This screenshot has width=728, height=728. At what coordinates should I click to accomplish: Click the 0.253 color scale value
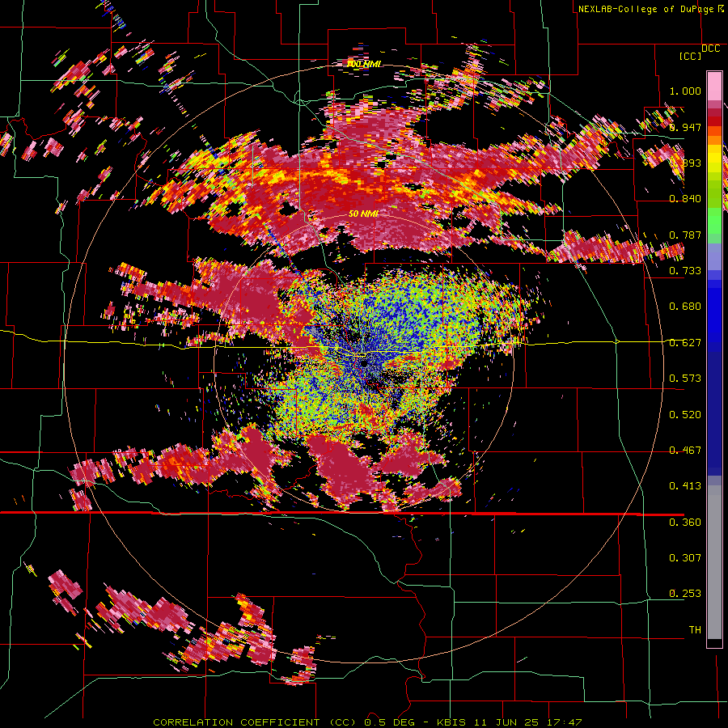click(x=685, y=594)
